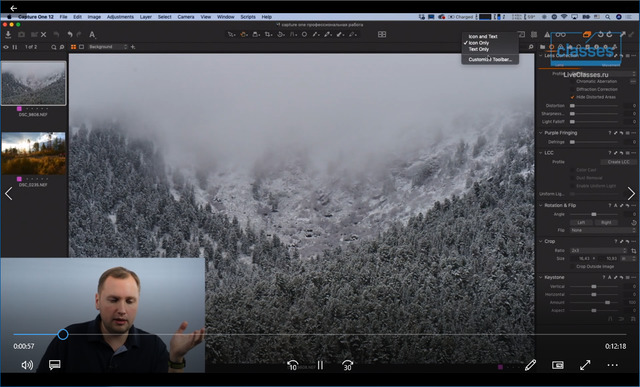The image size is (640, 387).
Task: Collapse the Rotation & Flip panel
Action: (x=541, y=205)
